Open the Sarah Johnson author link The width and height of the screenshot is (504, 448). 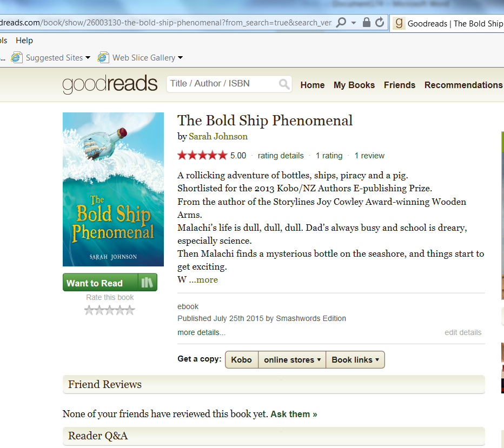218,137
